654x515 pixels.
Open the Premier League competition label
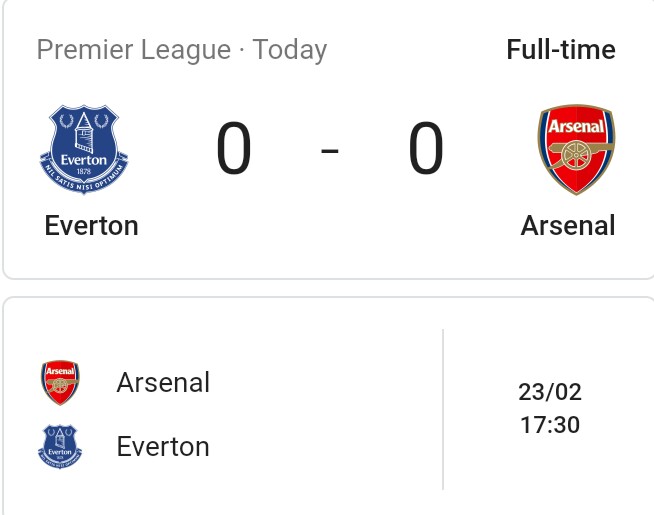pyautogui.click(x=134, y=50)
